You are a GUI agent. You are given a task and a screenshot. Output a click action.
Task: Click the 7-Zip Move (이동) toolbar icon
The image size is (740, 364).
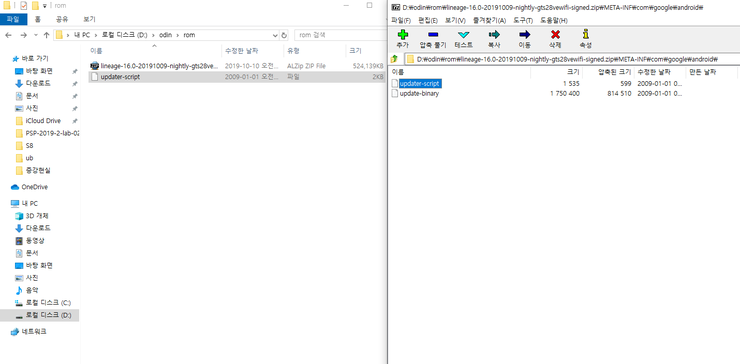point(524,35)
